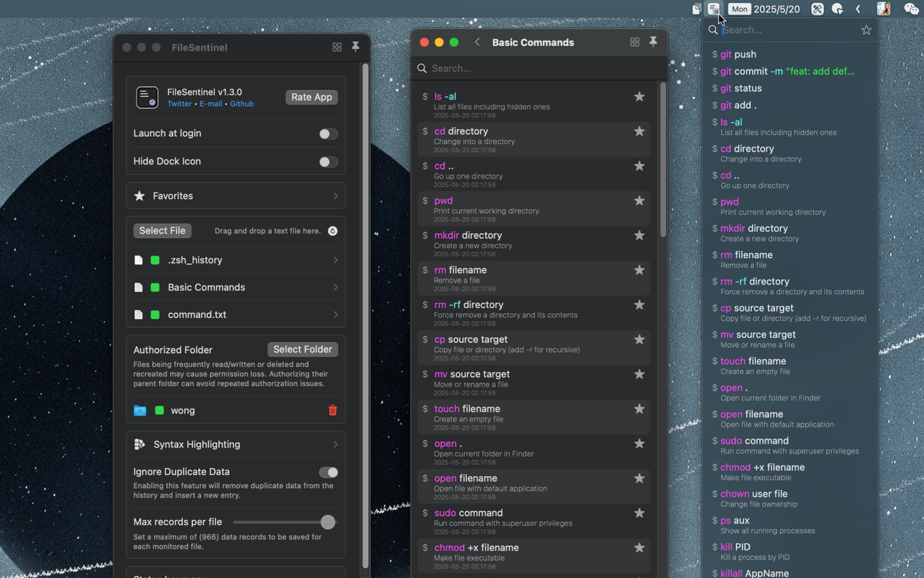This screenshot has width=924, height=578.
Task: Open grid view in Basic Commands window
Action: (x=635, y=42)
